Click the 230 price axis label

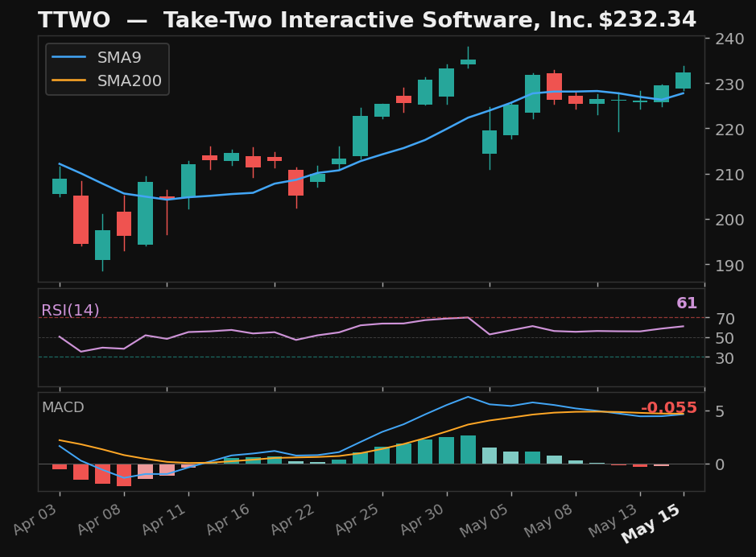pyautogui.click(x=729, y=85)
